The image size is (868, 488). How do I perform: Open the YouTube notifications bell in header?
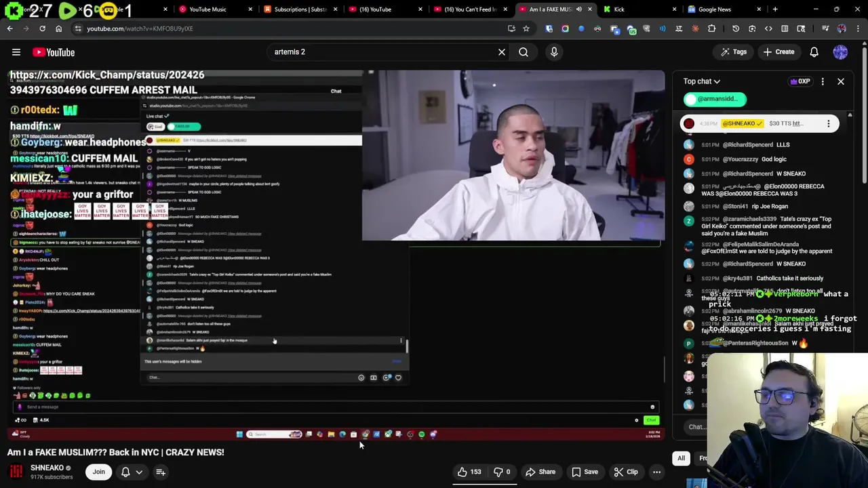click(814, 52)
